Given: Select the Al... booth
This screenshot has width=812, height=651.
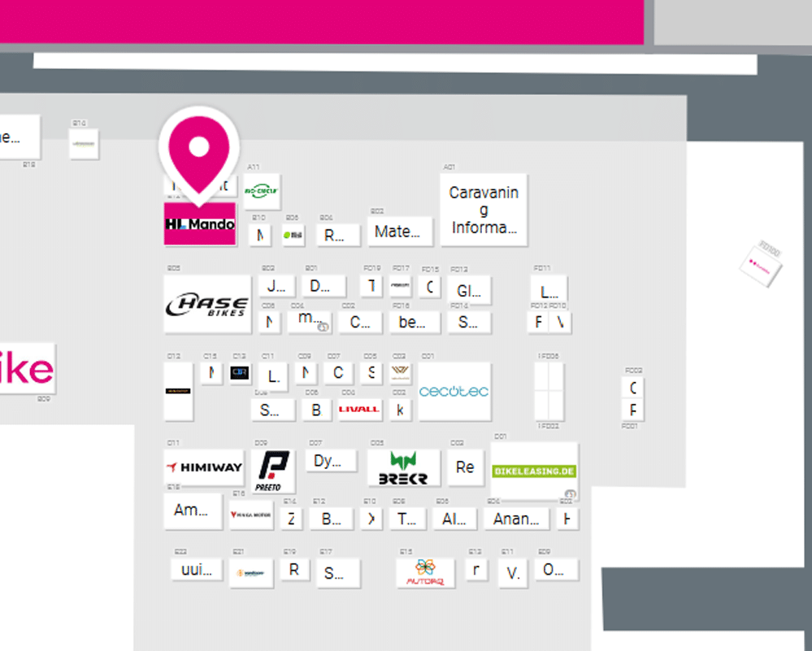Looking at the screenshot, I should pos(454,519).
